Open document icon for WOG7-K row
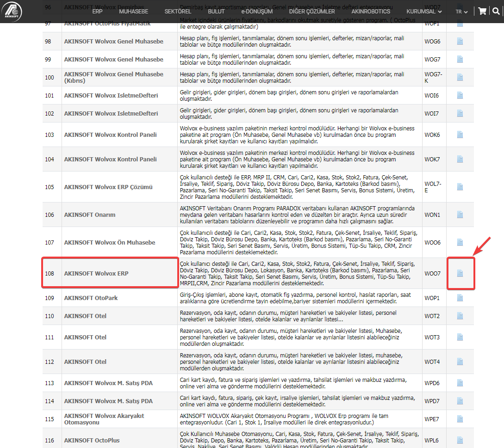The height and width of the screenshot is (448, 504). 460,77
